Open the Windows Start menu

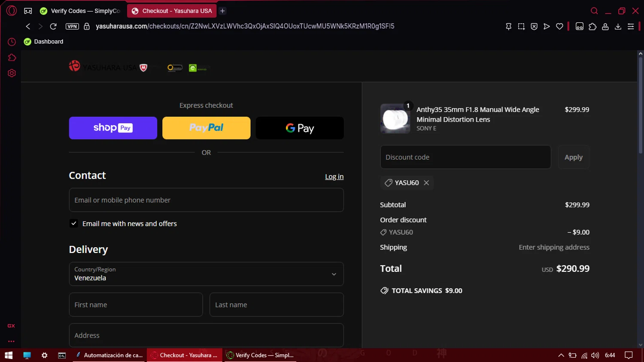pos(9,355)
